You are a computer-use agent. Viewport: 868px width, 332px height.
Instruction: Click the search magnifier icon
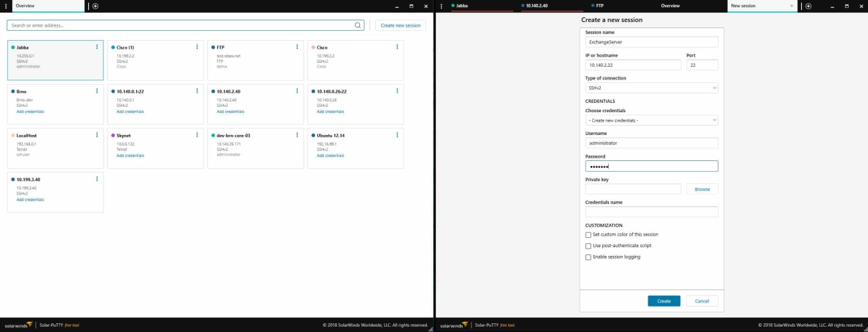358,25
